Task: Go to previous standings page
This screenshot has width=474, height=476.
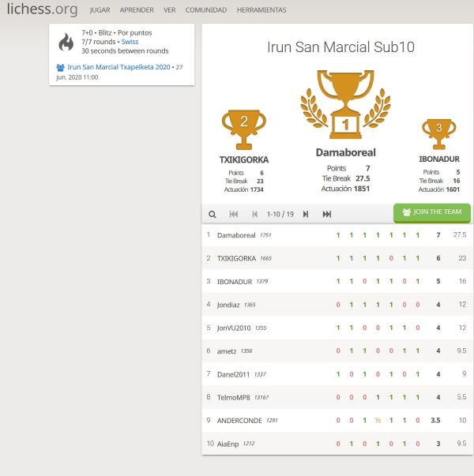Action: tap(254, 214)
